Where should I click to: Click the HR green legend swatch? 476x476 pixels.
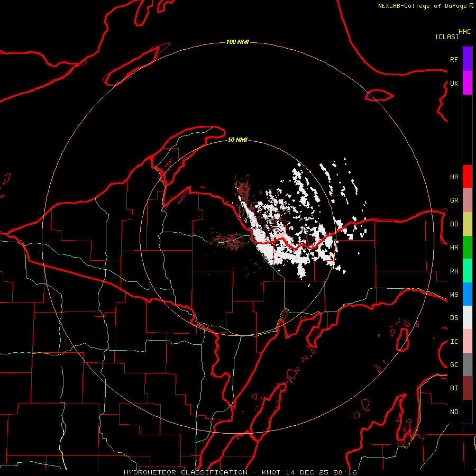click(x=467, y=247)
